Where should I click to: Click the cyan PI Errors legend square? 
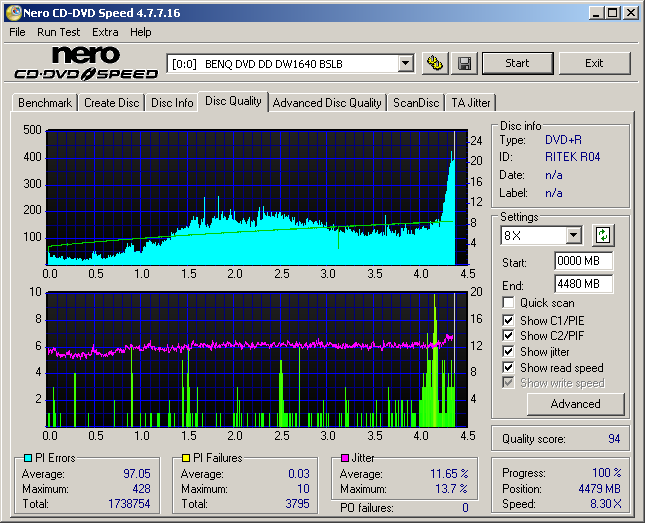[28, 458]
